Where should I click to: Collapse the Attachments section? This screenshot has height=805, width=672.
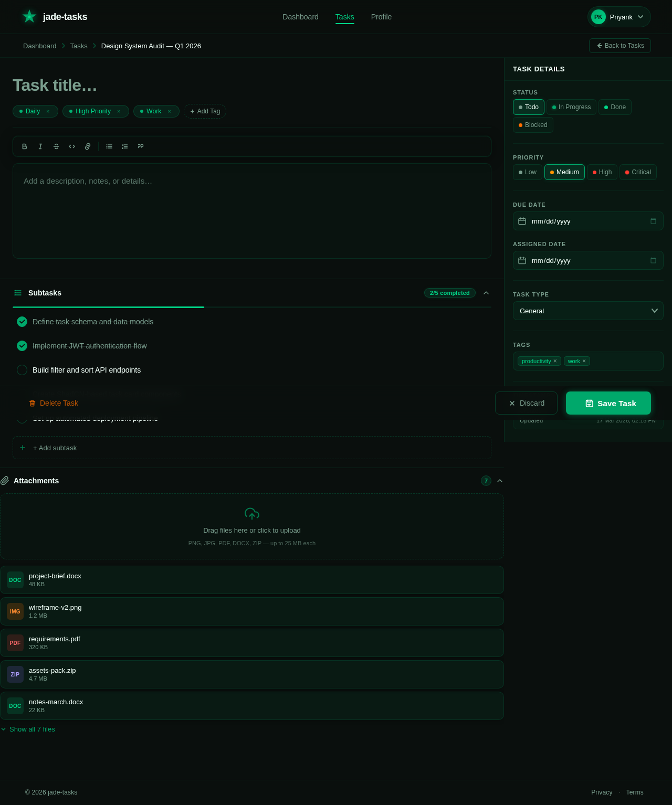[499, 481]
